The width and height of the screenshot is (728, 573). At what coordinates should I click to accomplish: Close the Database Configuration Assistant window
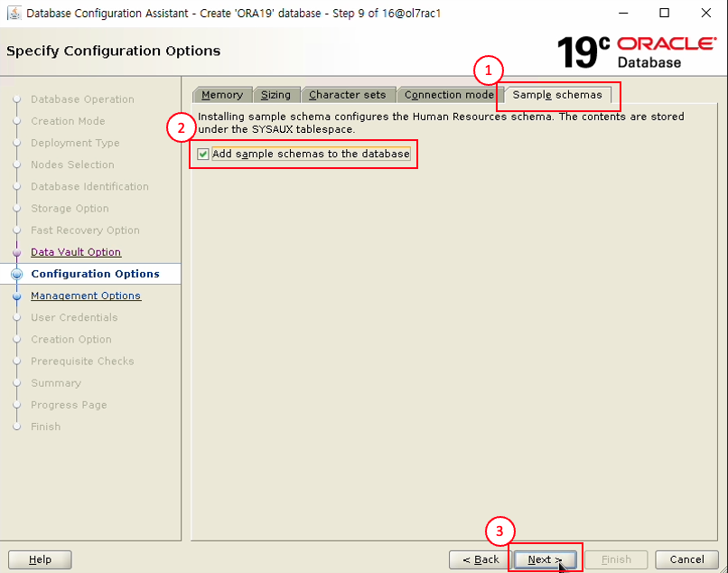point(706,14)
